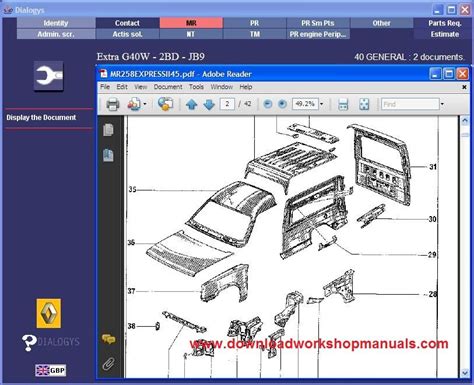Screen dimensions: 474x385
Task: Click the zoom out minus button
Action: pos(267,104)
